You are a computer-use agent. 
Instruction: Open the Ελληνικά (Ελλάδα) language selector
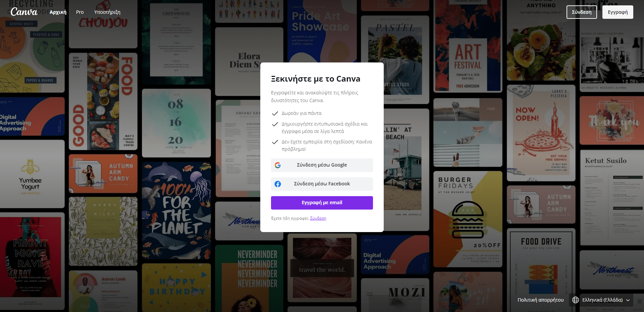[602, 300]
